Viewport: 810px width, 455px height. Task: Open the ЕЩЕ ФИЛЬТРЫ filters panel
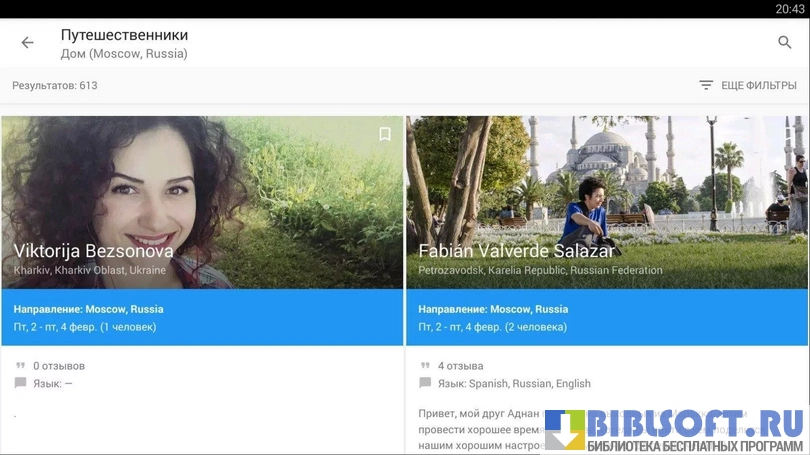tap(758, 86)
